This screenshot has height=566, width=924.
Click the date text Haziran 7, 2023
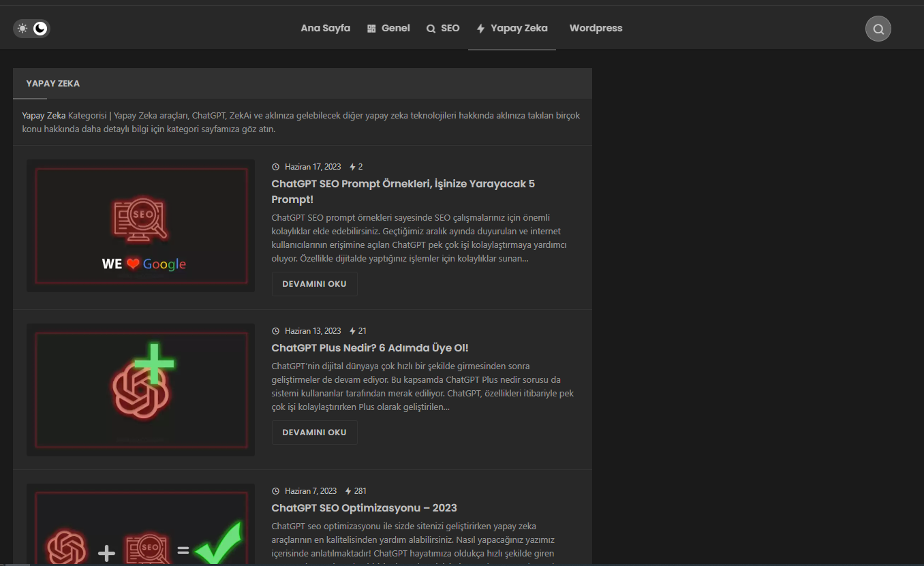(x=311, y=491)
